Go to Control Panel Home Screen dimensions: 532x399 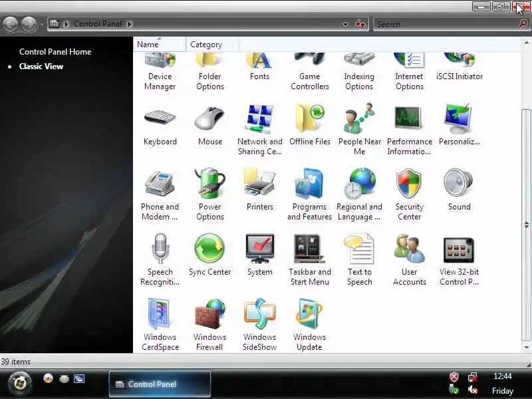coord(55,52)
